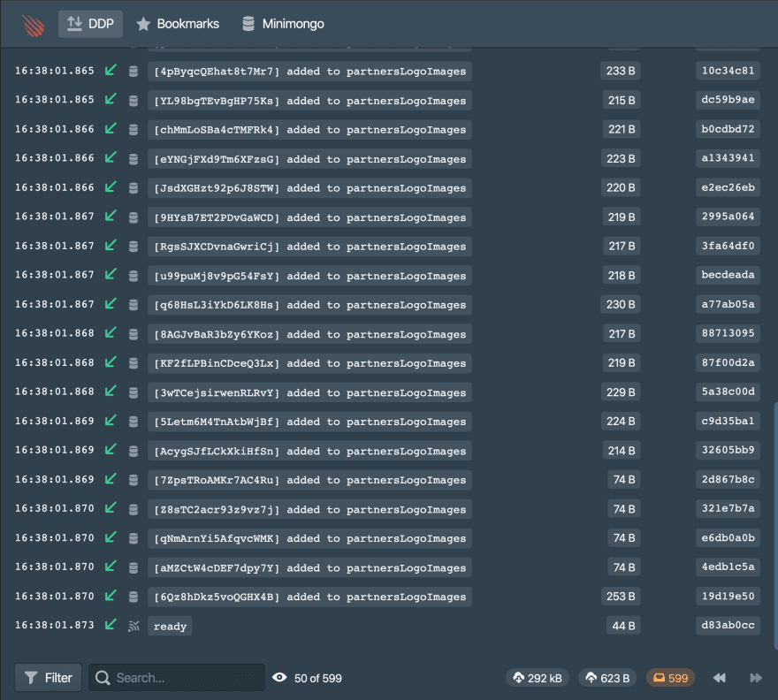Viewport: 778px width, 700px height.
Task: Select the KF2fLPBinCDceQ3Lx added message
Action: point(309,363)
